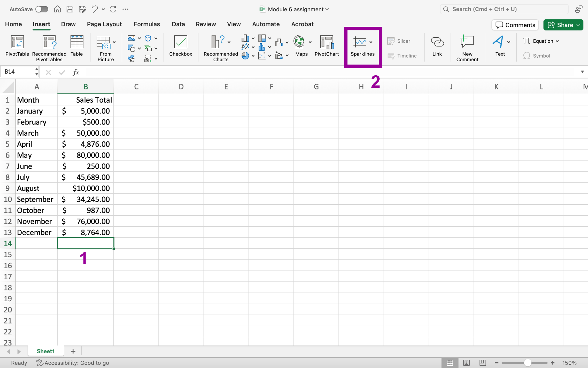Open the Undo history dropdown arrow

tap(103, 9)
